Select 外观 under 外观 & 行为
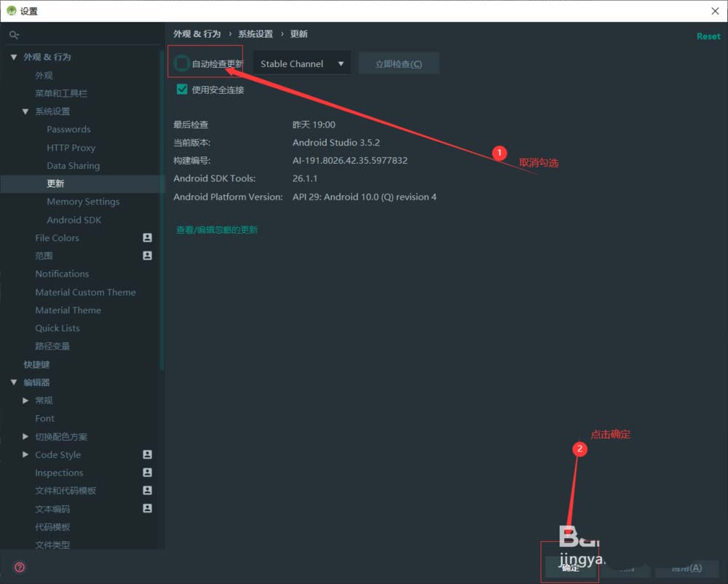 pos(44,75)
